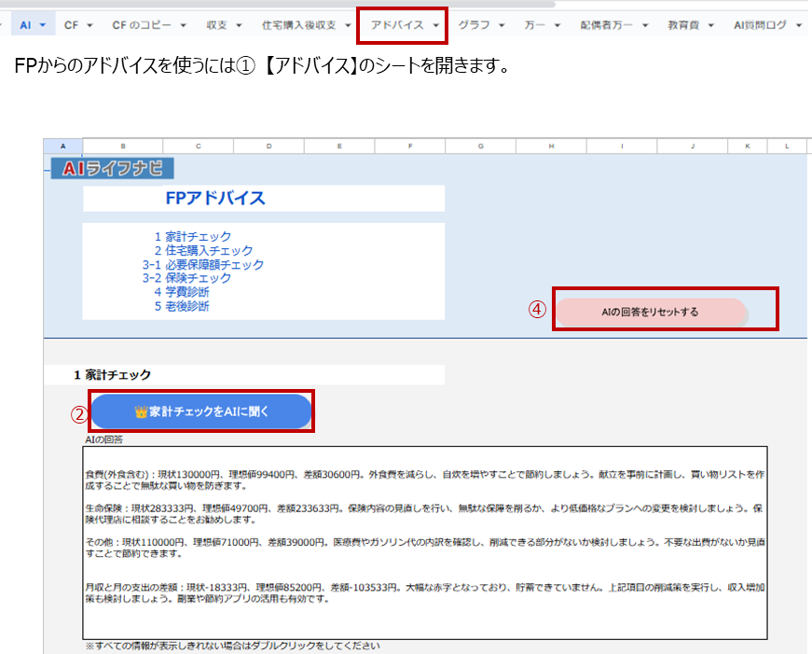Open the 万一 sheet tab

tap(534, 25)
